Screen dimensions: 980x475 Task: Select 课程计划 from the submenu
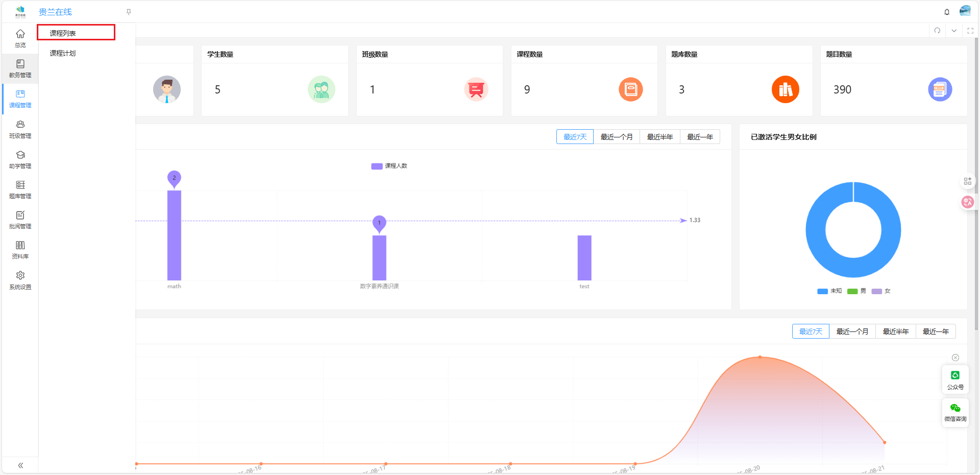tap(63, 53)
